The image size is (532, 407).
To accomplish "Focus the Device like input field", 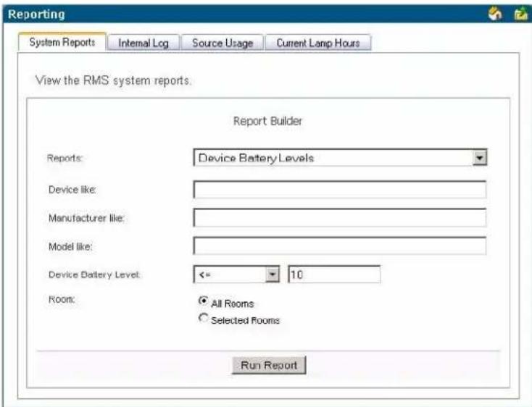I will (x=340, y=190).
